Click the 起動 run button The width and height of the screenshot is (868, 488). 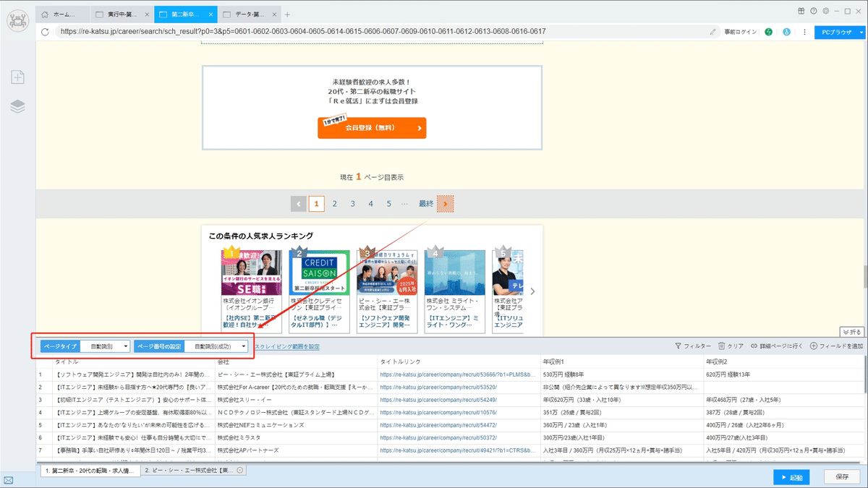791,477
